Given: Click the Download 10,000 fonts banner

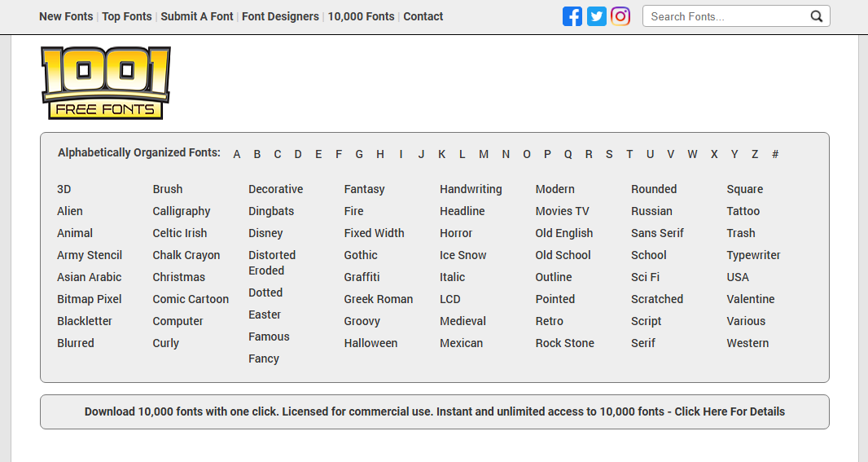Looking at the screenshot, I should (x=435, y=411).
